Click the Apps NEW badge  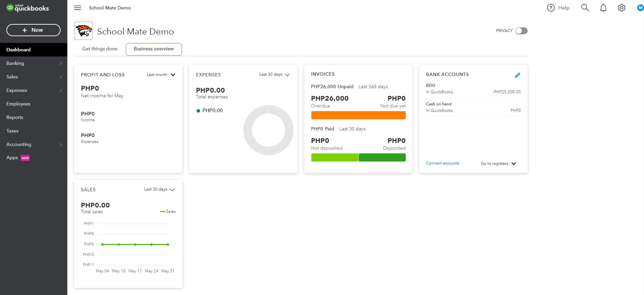coord(25,158)
